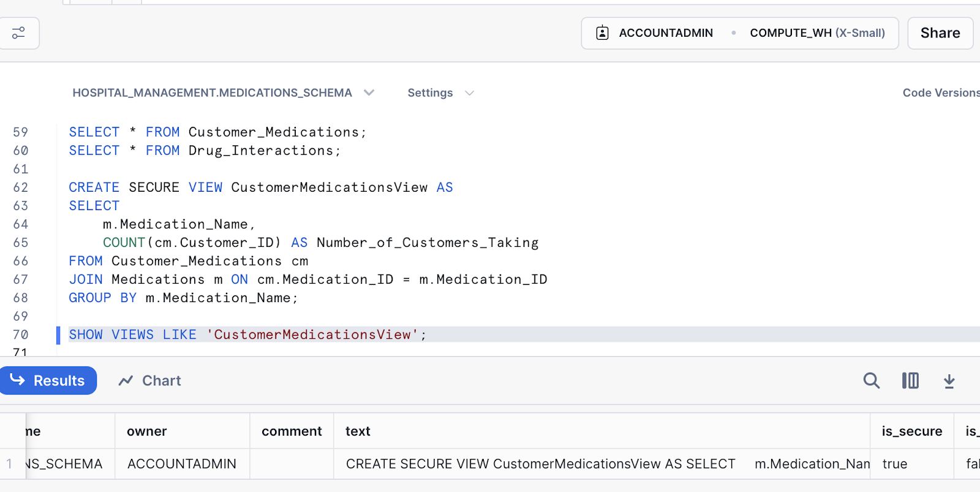Switch to the Chart tab

coord(149,380)
